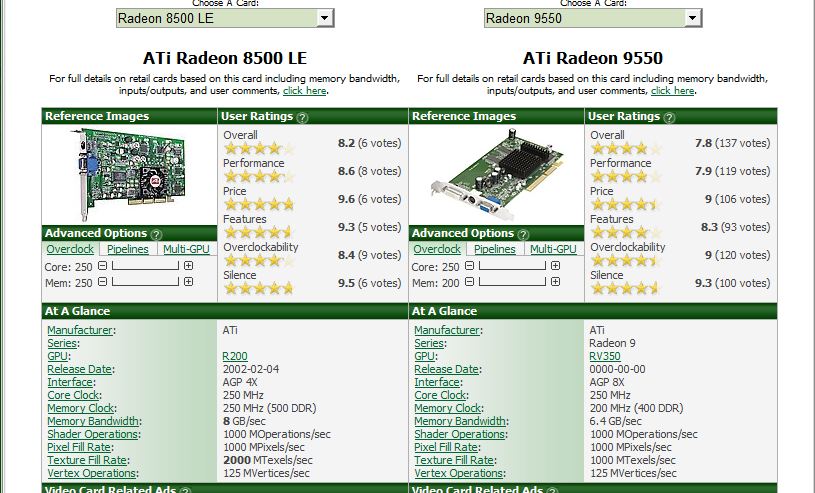Click Pixel Fill Rate link in Radeon 9550 column
Image resolution: width=815 pixels, height=493 pixels.
(446, 447)
